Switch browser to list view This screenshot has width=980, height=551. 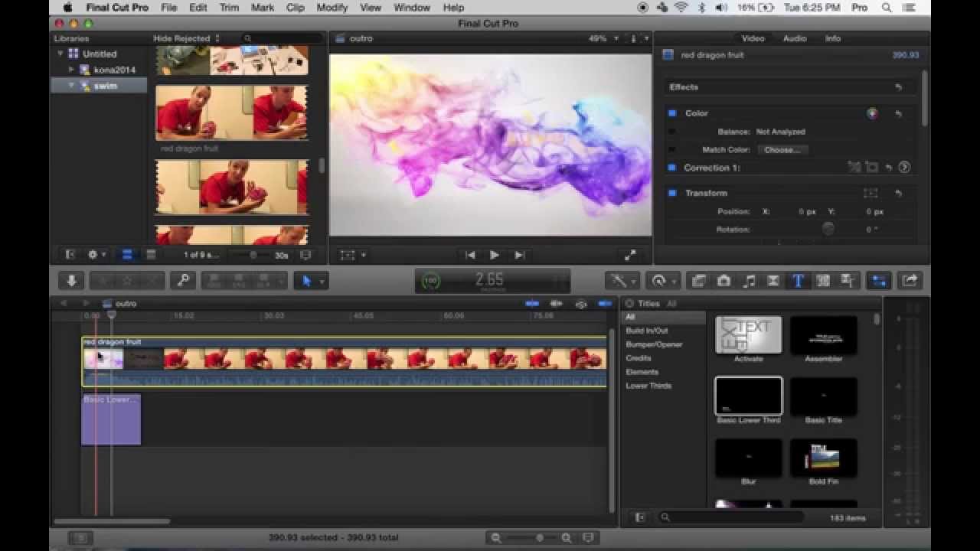point(152,255)
